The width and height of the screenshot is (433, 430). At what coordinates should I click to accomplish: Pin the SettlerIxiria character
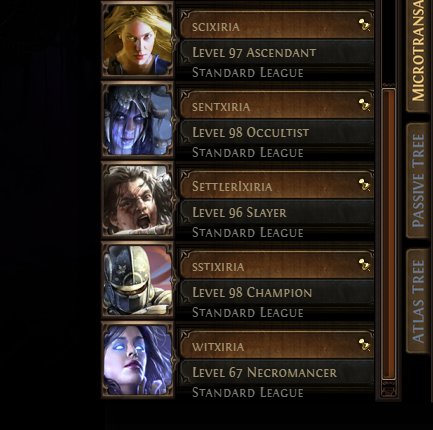364,184
